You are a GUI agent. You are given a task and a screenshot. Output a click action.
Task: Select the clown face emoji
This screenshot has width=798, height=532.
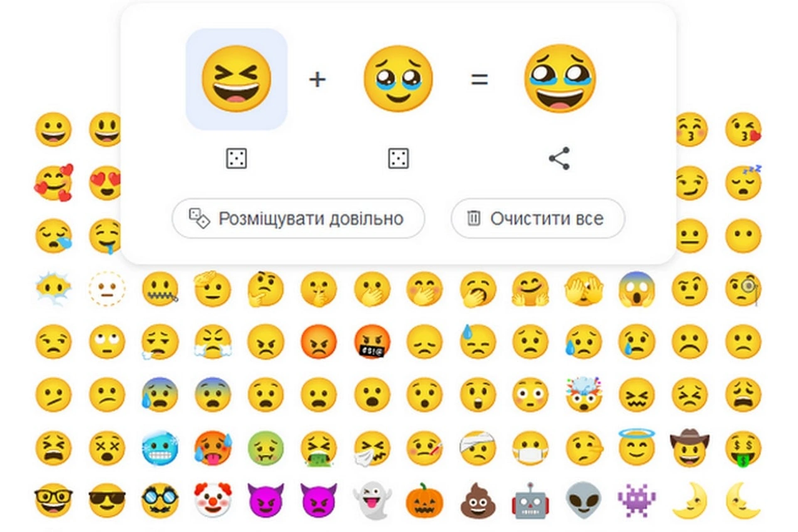coord(213,500)
